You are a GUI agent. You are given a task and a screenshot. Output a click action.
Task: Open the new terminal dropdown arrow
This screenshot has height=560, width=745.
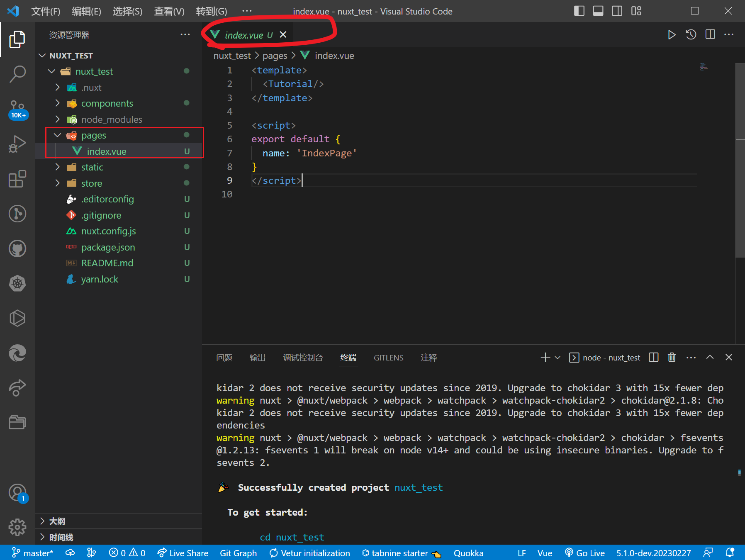click(558, 357)
